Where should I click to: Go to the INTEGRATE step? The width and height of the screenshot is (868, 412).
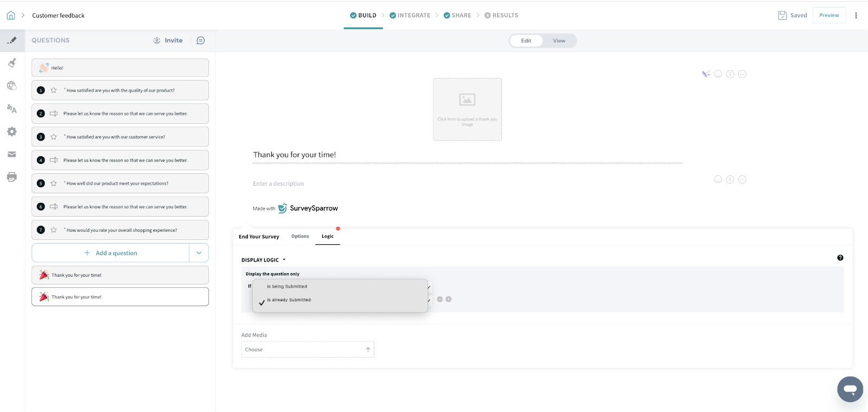click(x=410, y=15)
